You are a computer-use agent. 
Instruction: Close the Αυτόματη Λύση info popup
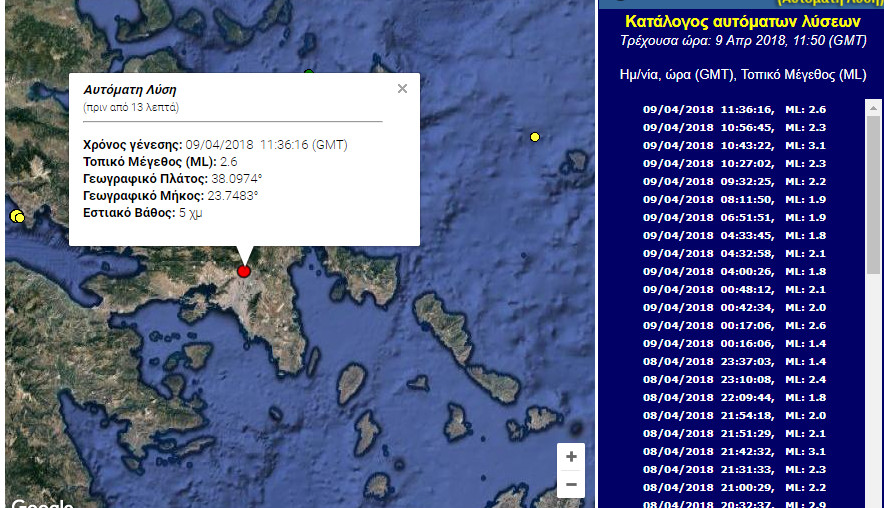[x=402, y=89]
